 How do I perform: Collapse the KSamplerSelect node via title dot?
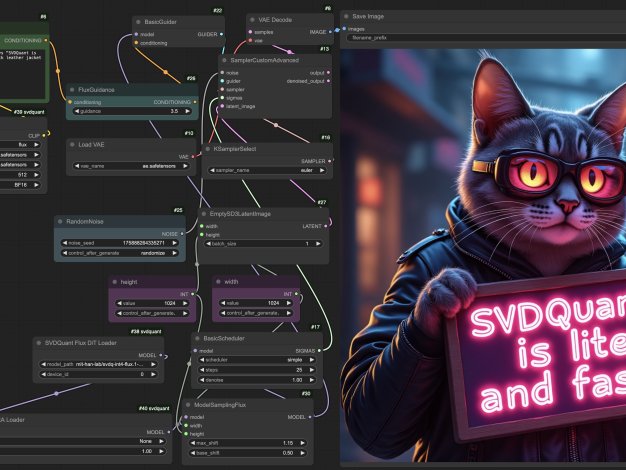click(208, 149)
